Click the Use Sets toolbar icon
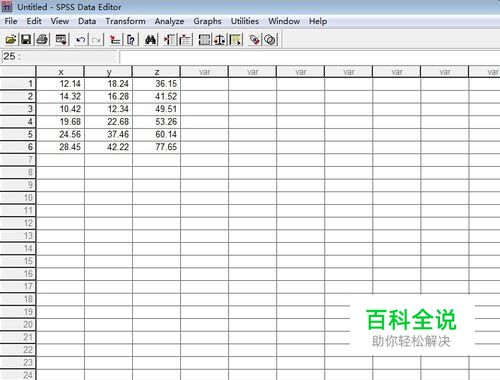Viewport: 500px width, 380px height. pyautogui.click(x=270, y=40)
